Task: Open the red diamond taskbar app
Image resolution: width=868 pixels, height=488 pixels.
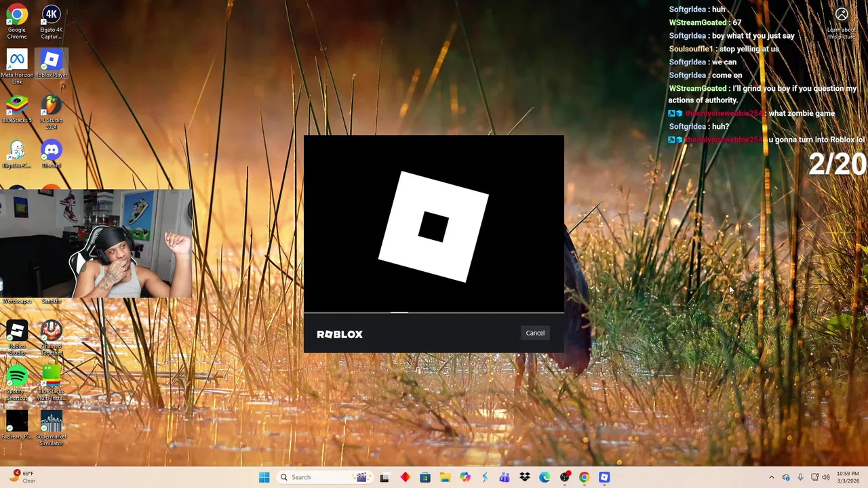Action: click(x=405, y=477)
